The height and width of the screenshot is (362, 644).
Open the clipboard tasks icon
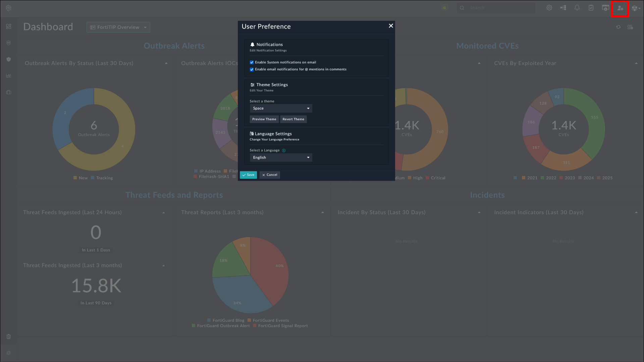tap(591, 8)
